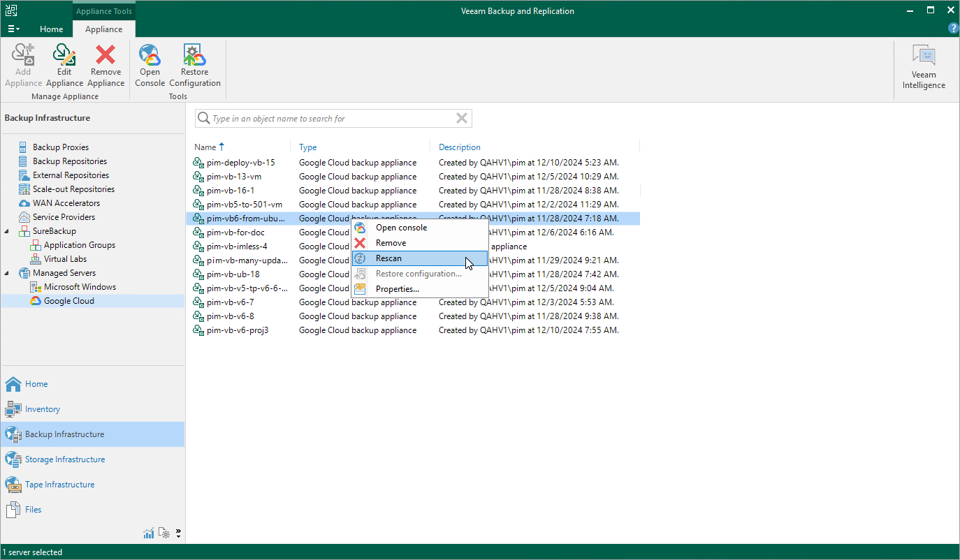Viewport: 960px width, 560px height.
Task: Click in the object name search field
Action: pyautogui.click(x=333, y=119)
